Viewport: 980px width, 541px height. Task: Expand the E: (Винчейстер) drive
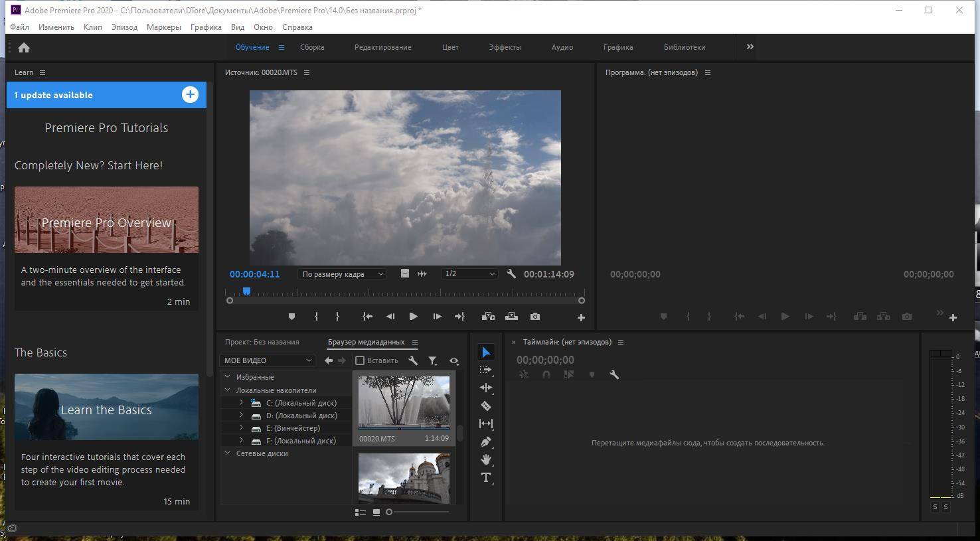(242, 428)
